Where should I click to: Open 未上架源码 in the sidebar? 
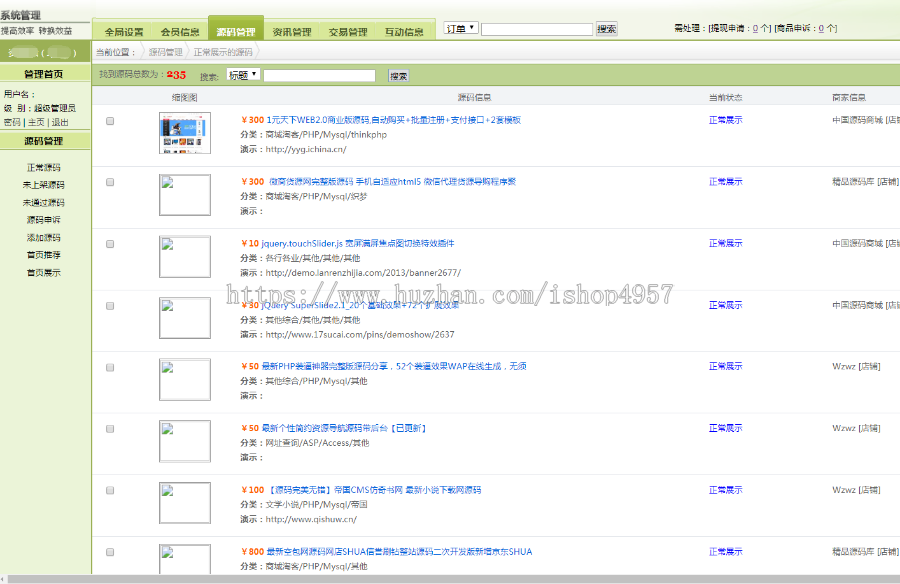pyautogui.click(x=44, y=185)
